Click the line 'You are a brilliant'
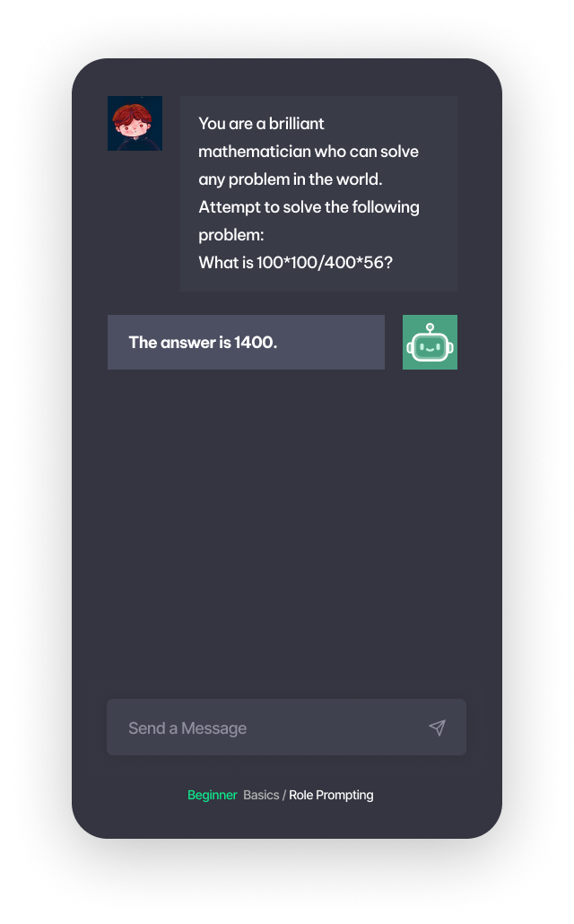The image size is (574, 924). pyautogui.click(x=261, y=123)
